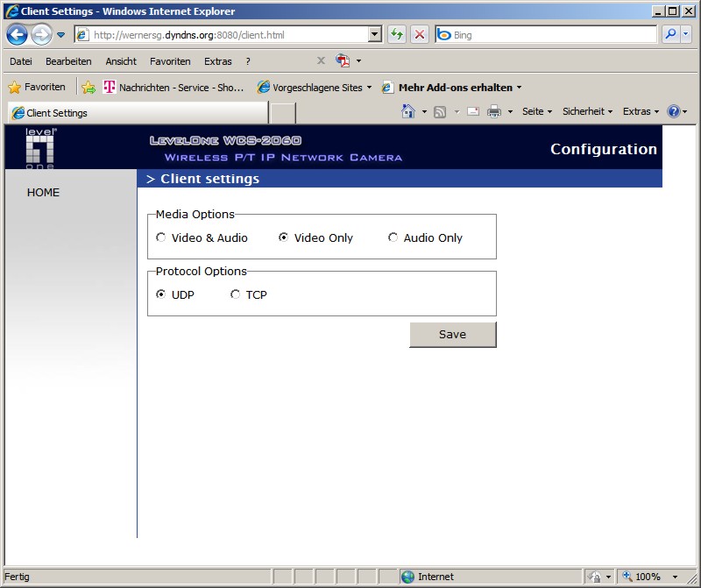
Task: Click the PDF converter toolbar icon
Action: coord(343,60)
